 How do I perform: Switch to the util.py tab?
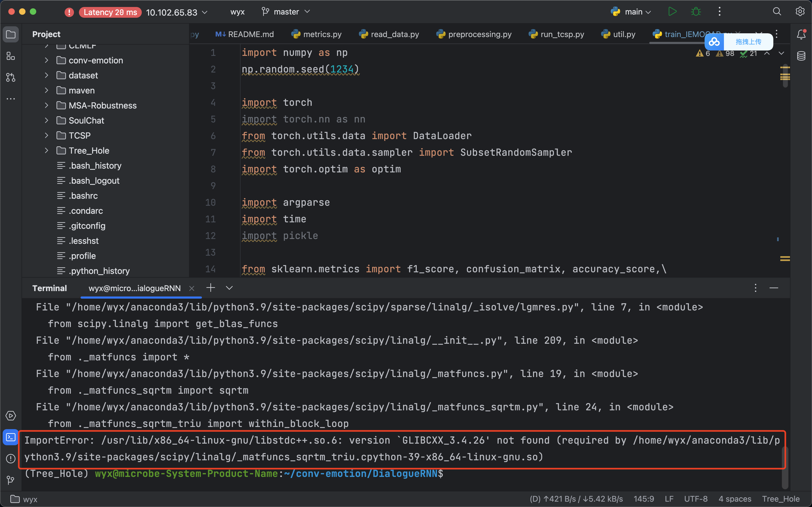pyautogui.click(x=618, y=35)
